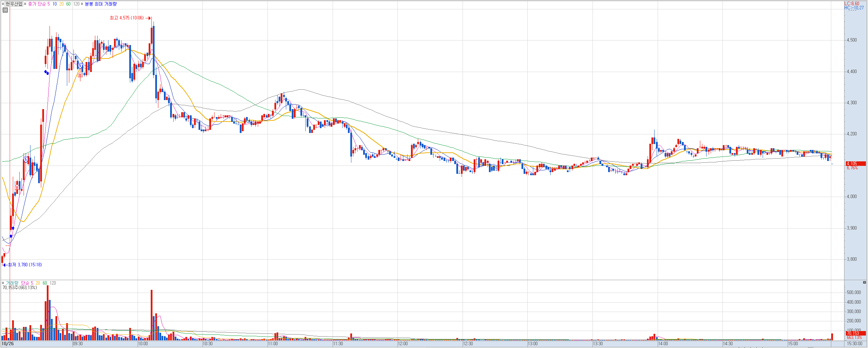This screenshot has height=348, width=868.
Task: Click the 15:30:00 time axis label
Action: [x=855, y=344]
